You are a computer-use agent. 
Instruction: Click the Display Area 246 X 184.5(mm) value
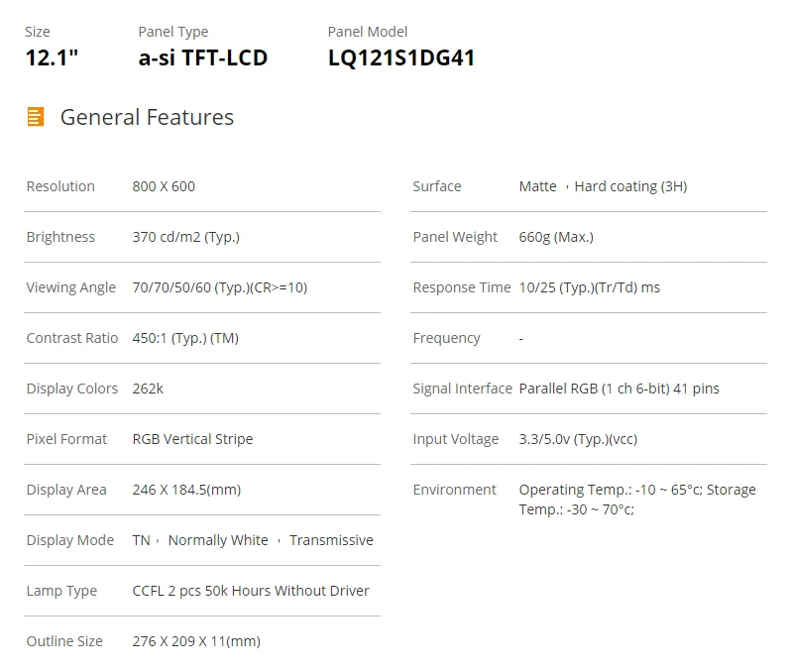[x=186, y=490]
